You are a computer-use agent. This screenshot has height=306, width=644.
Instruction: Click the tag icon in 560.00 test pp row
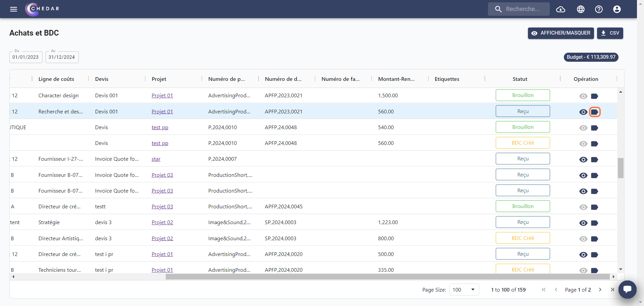[x=594, y=144]
